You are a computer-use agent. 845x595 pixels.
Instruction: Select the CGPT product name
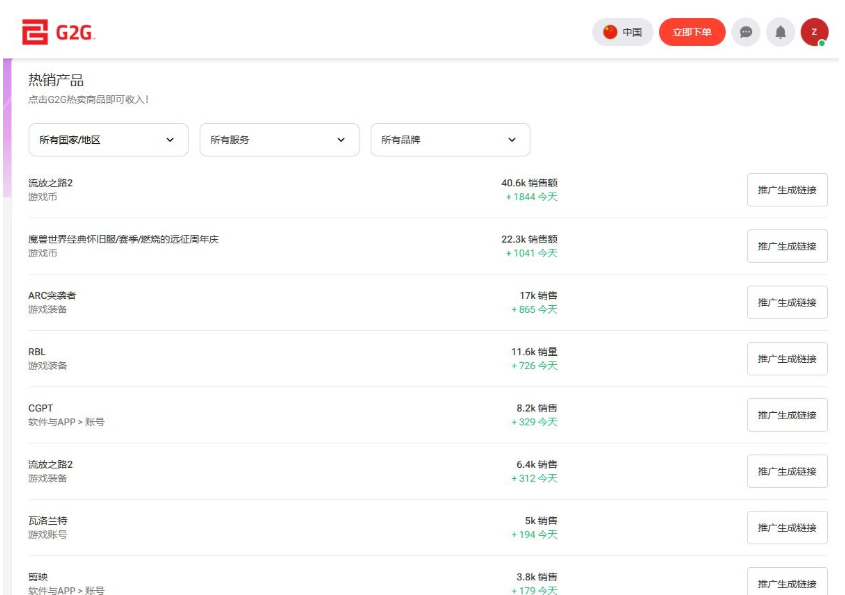[40, 408]
